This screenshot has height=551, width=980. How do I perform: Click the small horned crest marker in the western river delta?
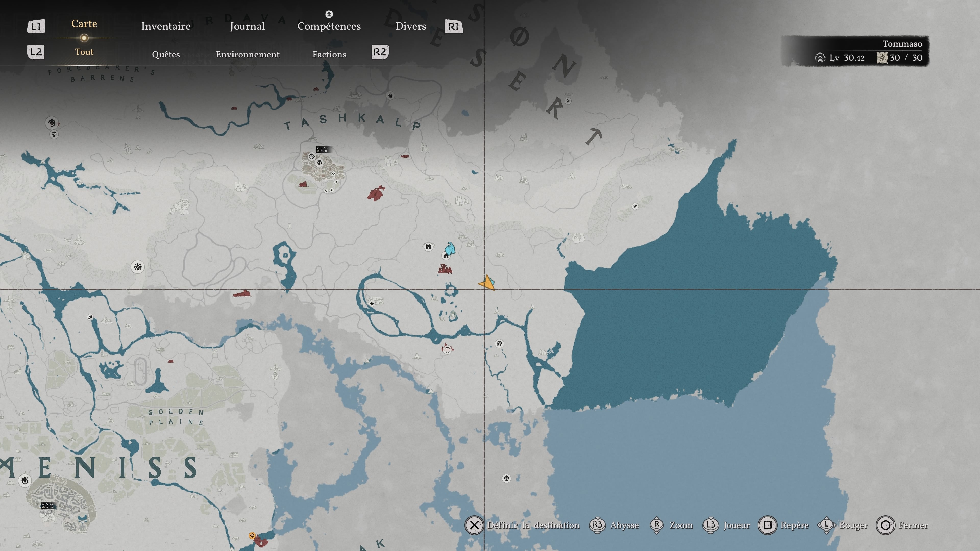(90, 317)
